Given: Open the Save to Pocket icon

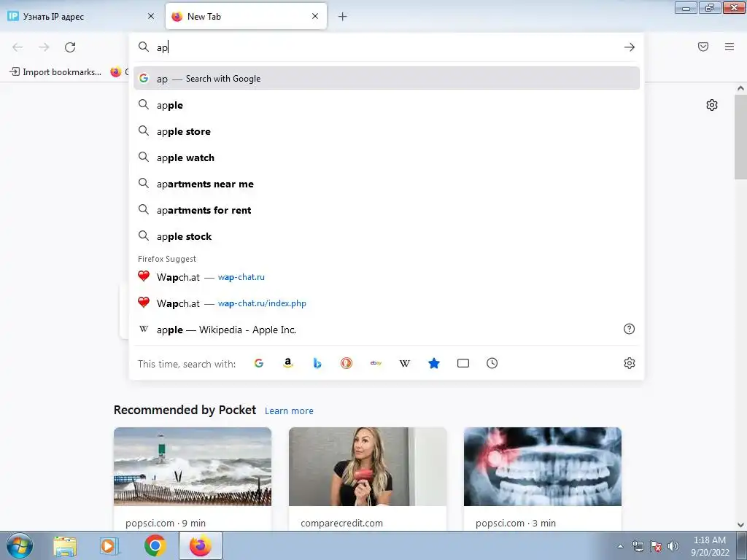Looking at the screenshot, I should click(703, 47).
